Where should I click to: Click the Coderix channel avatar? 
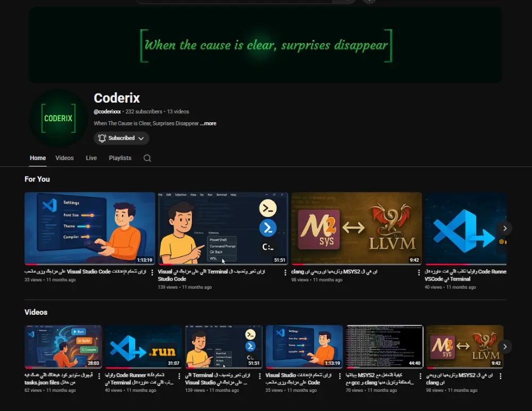pyautogui.click(x=59, y=118)
